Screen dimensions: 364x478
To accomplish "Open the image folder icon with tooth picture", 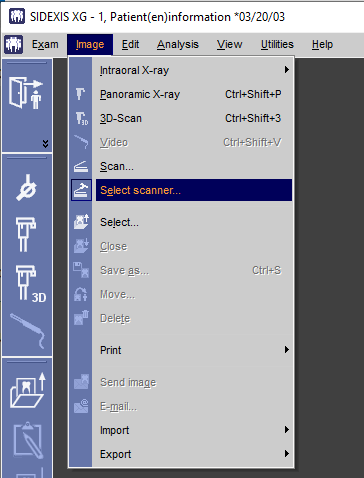I will click(x=27, y=390).
